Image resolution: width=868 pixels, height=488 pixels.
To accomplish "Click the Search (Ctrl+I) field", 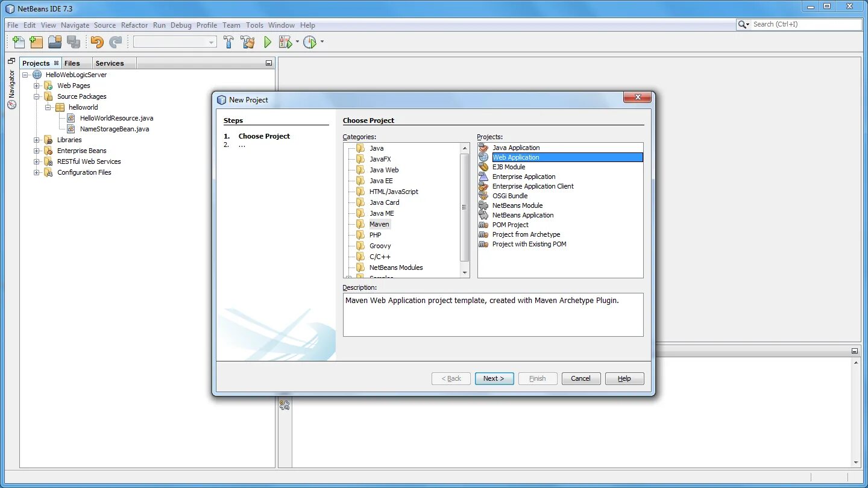I will 807,24.
